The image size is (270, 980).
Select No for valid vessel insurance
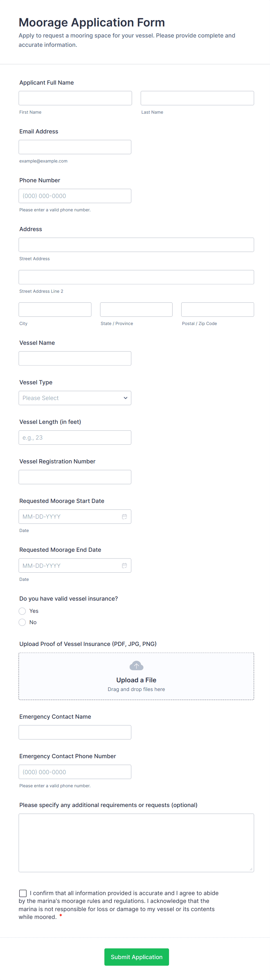point(22,622)
